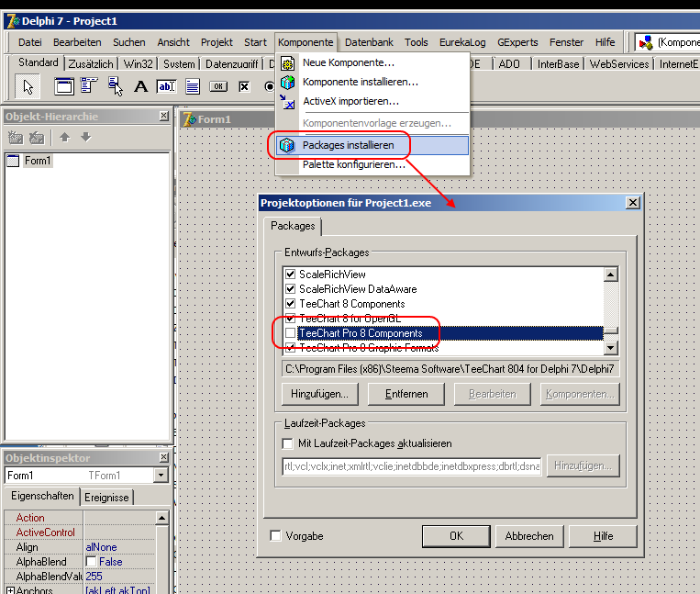
Task: Select the Align property alNone value
Action: 119,547
